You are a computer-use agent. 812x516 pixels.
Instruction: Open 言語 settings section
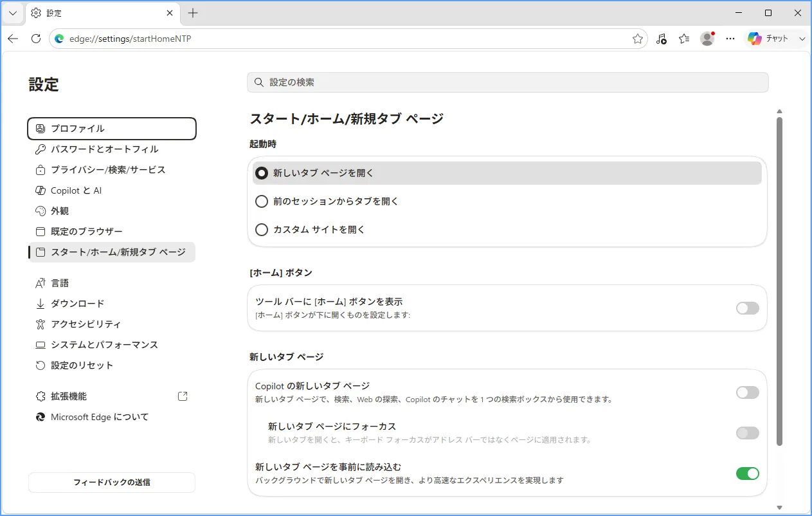pos(112,283)
